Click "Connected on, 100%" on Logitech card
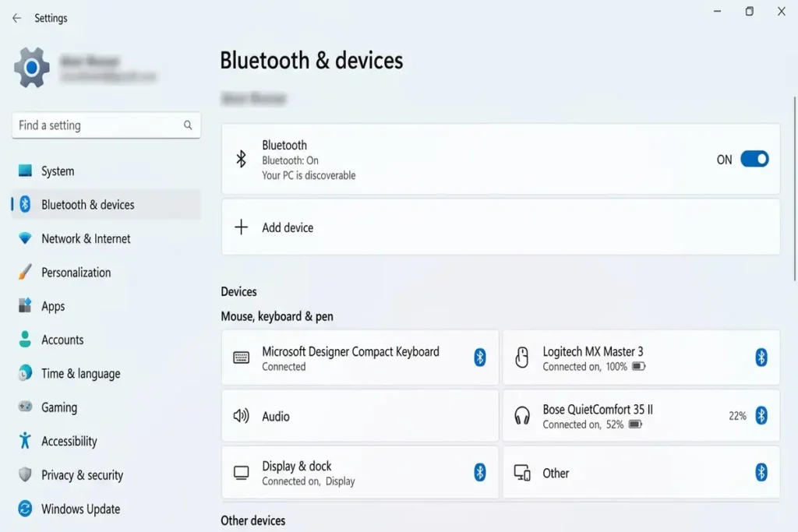 (x=584, y=367)
